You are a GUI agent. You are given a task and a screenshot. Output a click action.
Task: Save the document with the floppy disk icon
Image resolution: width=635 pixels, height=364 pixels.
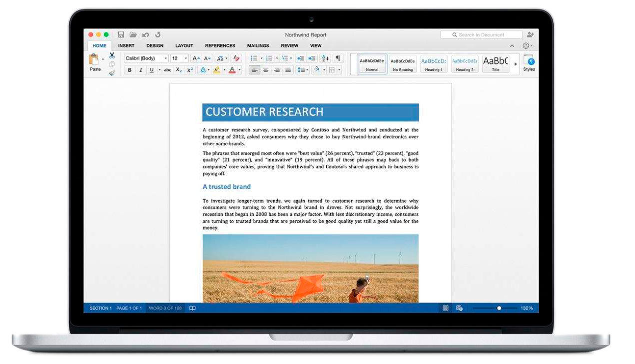coord(121,35)
